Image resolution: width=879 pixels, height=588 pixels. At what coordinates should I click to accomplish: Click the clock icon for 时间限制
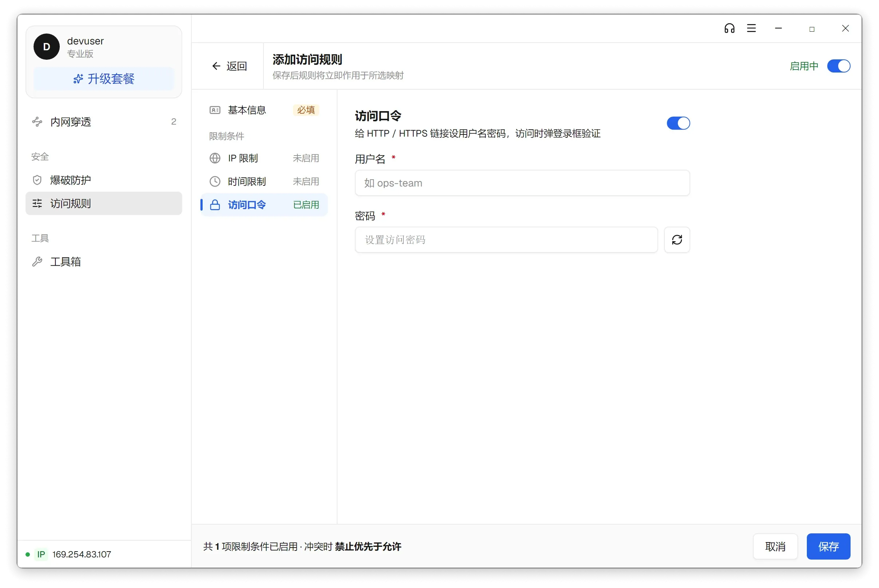[x=215, y=181]
